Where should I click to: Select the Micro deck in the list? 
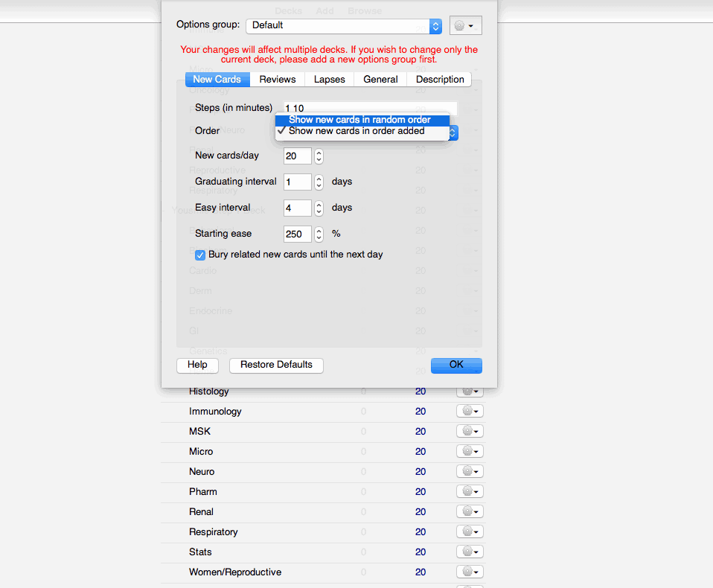pos(201,452)
